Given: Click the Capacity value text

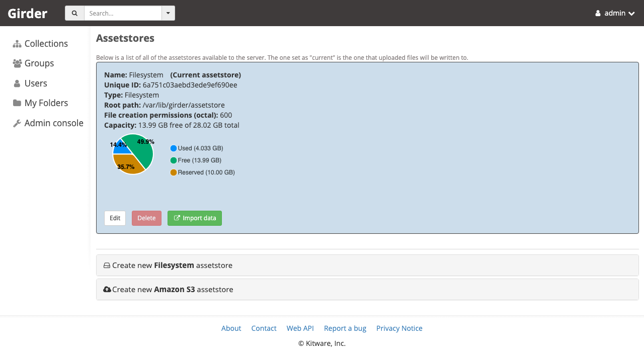Looking at the screenshot, I should tap(189, 125).
